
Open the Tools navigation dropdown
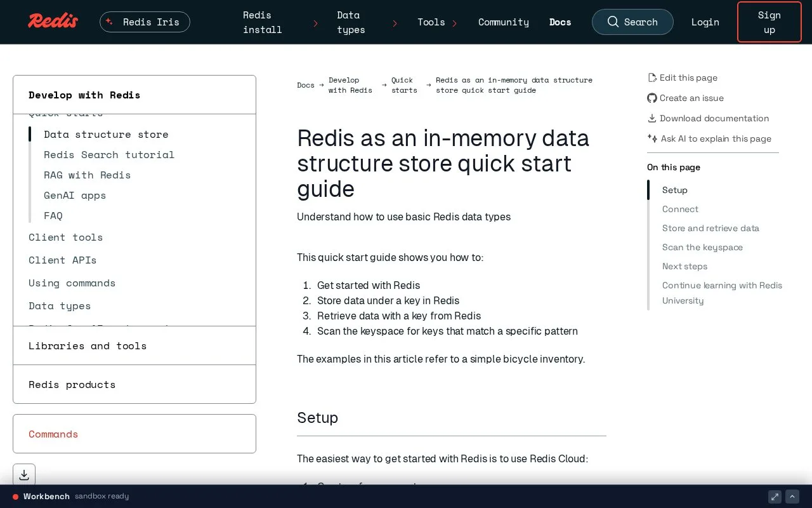coord(438,22)
